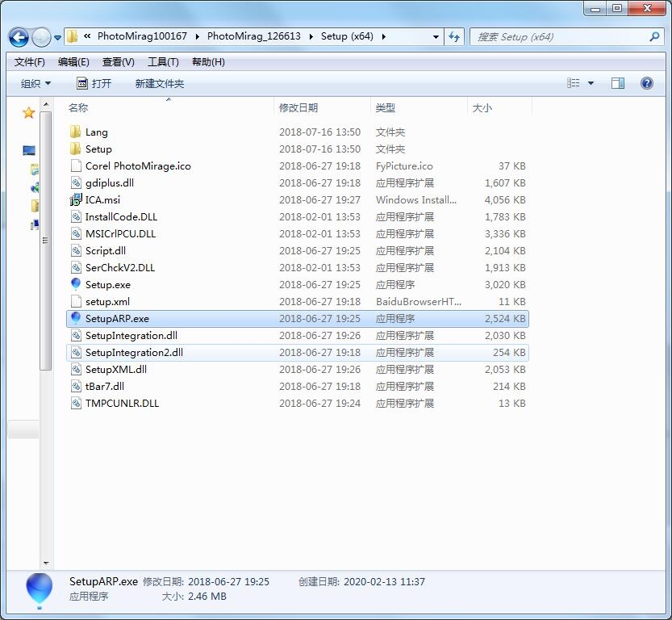Refresh the folder with the refresh button
Image resolution: width=672 pixels, height=620 pixels.
point(454,37)
